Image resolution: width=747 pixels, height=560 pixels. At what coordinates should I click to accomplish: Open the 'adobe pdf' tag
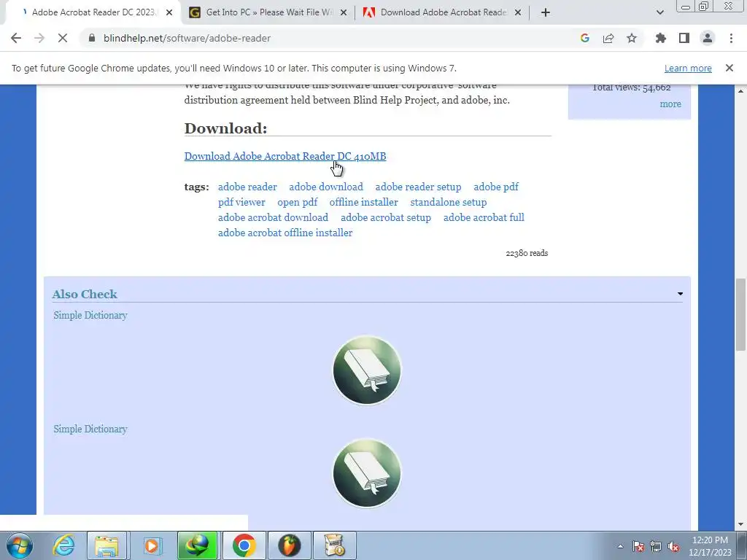[x=496, y=187]
